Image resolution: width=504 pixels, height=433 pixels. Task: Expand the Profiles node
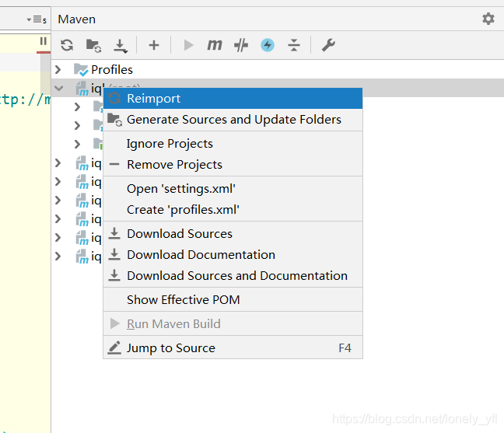[x=58, y=69]
